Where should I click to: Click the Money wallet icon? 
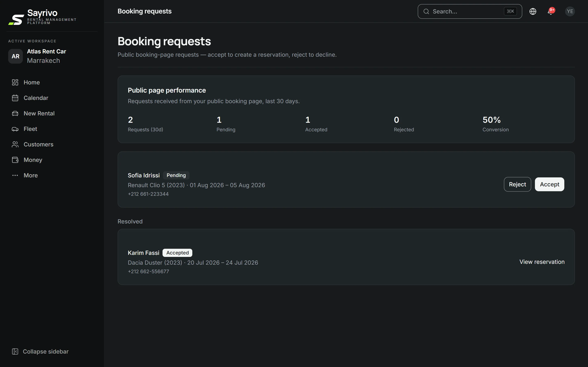point(15,160)
